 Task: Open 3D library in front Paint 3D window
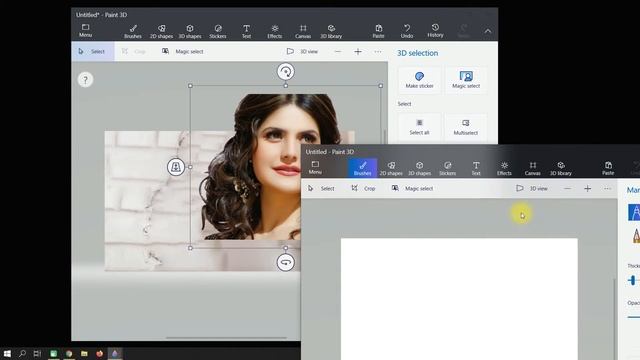pos(561,168)
